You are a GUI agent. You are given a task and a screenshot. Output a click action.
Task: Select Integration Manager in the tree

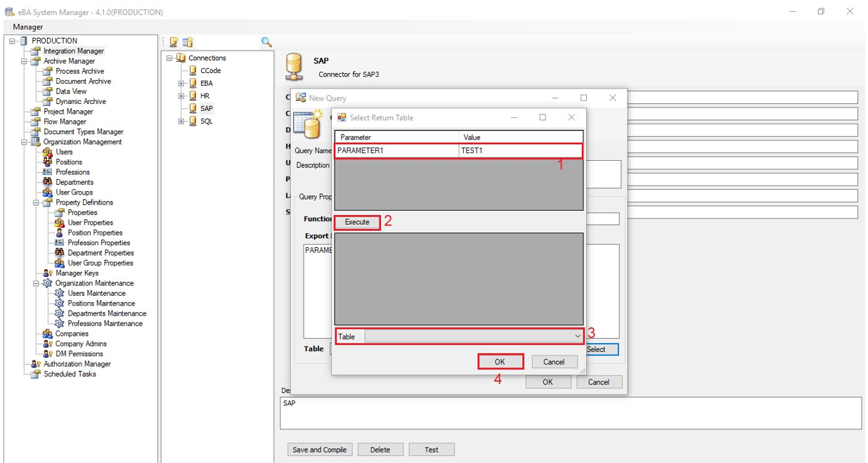pos(73,51)
